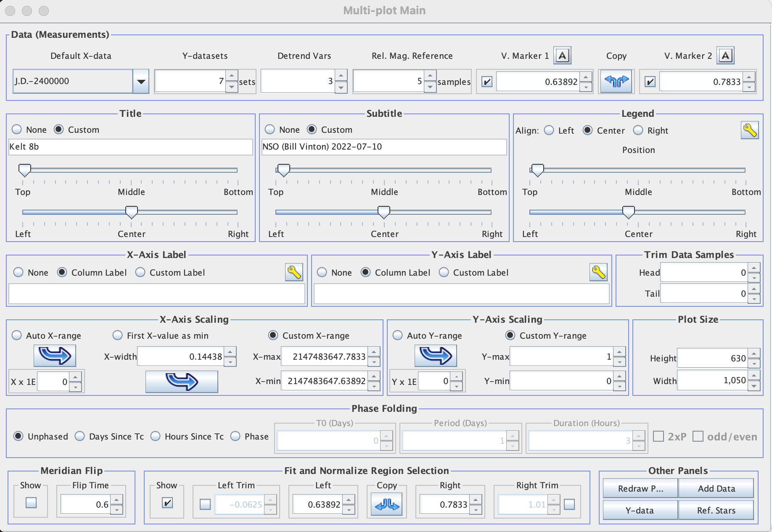772x532 pixels.
Task: Open the Ref. Stars panel
Action: pyautogui.click(x=716, y=510)
